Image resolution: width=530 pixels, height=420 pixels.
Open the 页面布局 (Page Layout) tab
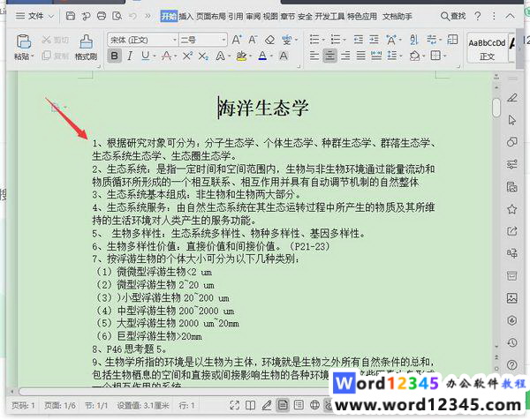pyautogui.click(x=210, y=16)
